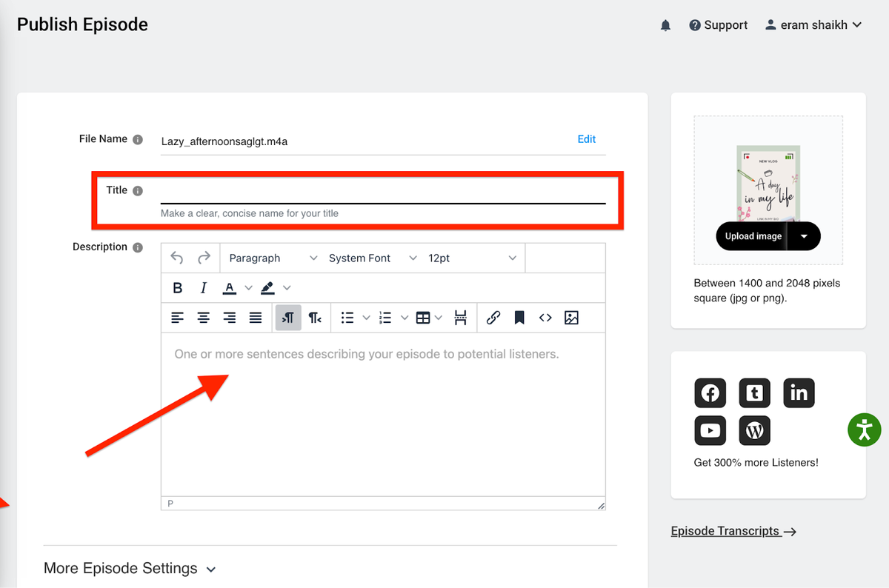The height and width of the screenshot is (588, 889).
Task: Click the anchor bookmark icon
Action: [x=519, y=318]
